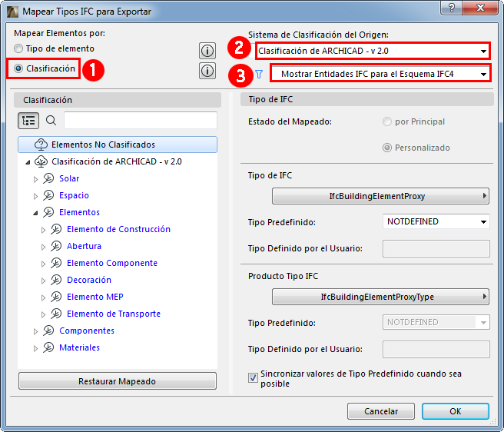The height and width of the screenshot is (432, 504).
Task: Click the magnifier search icon
Action: 51,121
